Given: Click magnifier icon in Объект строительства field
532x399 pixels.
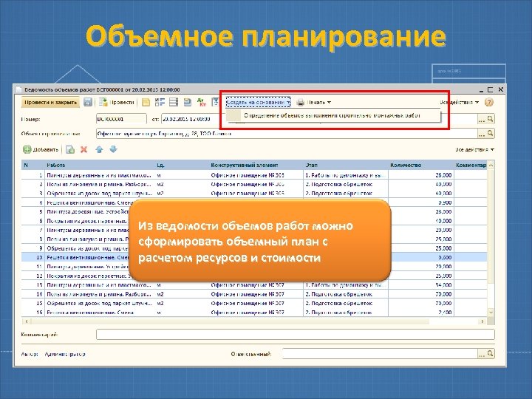Looking at the screenshot, I should [x=491, y=133].
